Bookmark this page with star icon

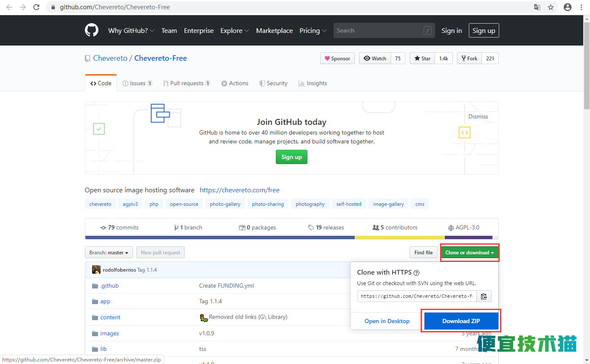pyautogui.click(x=551, y=7)
